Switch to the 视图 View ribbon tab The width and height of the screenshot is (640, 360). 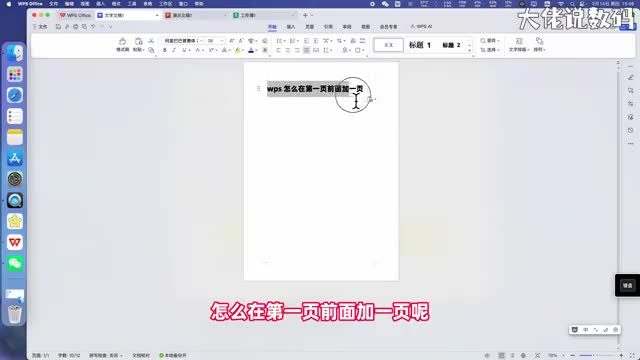pyautogui.click(x=365, y=27)
